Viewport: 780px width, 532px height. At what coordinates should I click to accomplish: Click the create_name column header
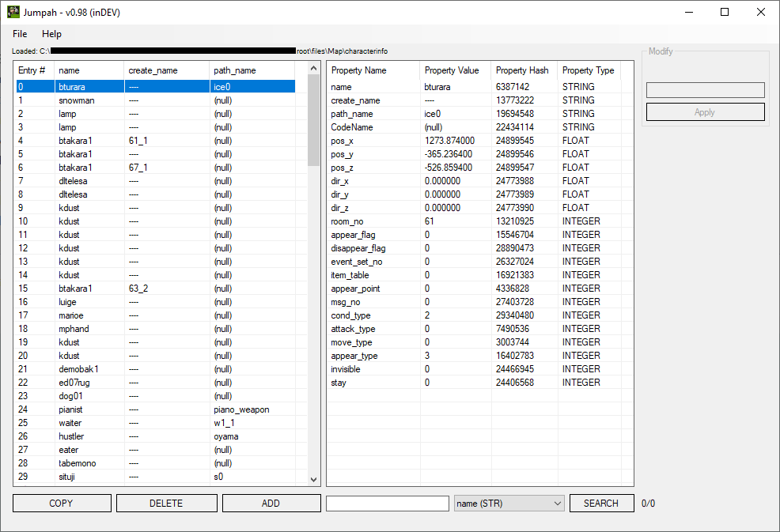(x=167, y=70)
